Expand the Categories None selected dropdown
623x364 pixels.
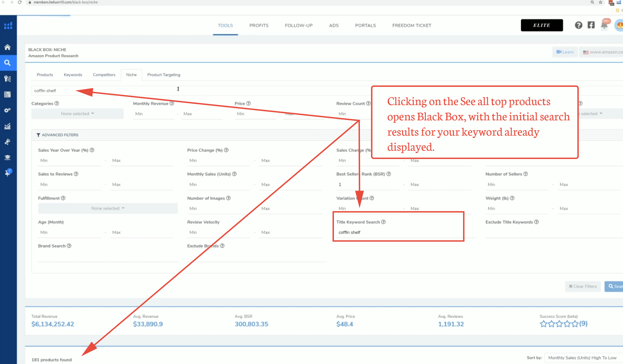[x=77, y=114]
